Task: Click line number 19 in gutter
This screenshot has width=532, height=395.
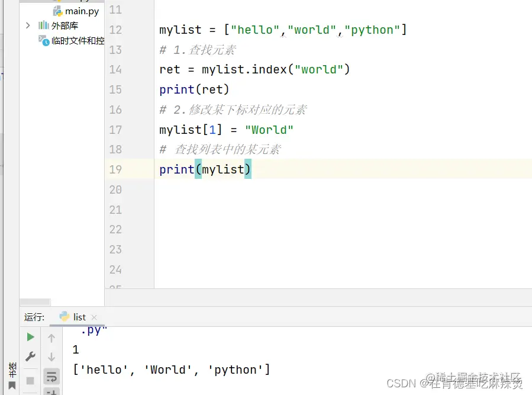Action: (x=115, y=169)
